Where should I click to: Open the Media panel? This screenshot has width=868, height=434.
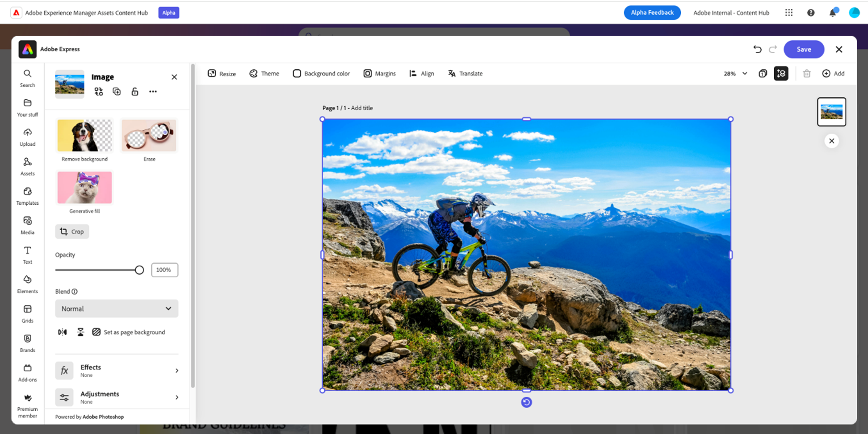click(27, 225)
